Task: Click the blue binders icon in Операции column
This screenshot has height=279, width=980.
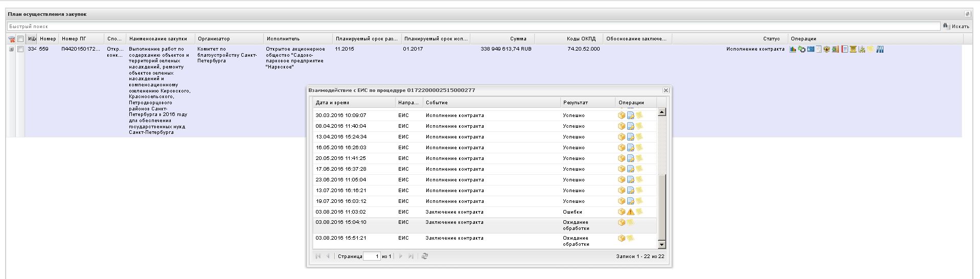Action: 880,49
